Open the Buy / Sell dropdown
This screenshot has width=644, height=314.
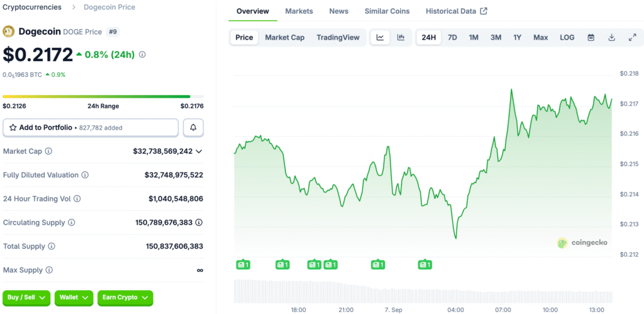[x=26, y=298]
